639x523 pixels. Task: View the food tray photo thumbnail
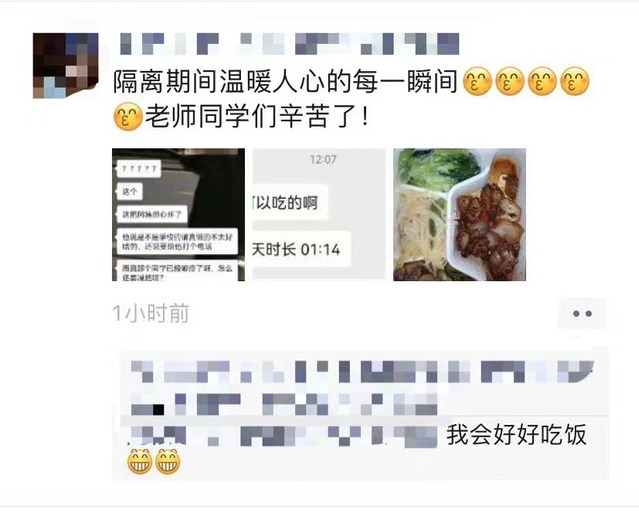coord(459,214)
